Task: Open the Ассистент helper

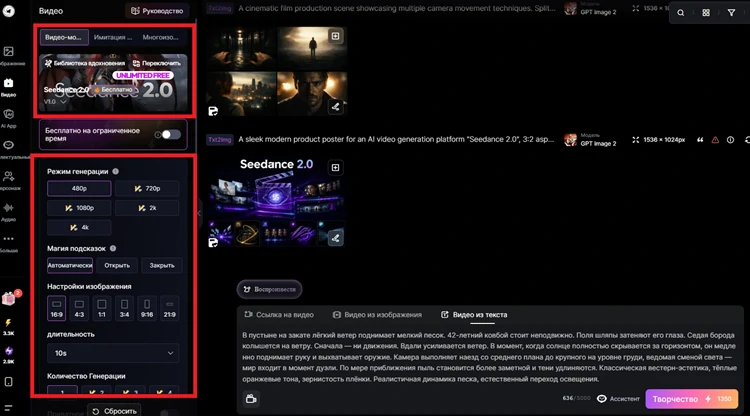Action: 618,399
